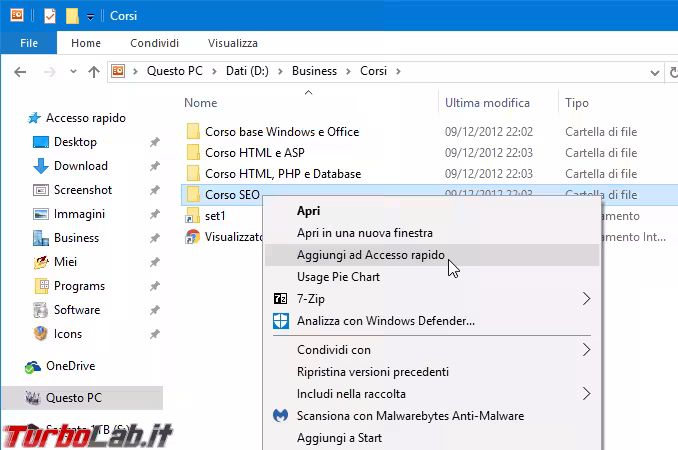This screenshot has width=678, height=450.
Task: Navigate to Questo PC in the breadcrumb
Action: pos(175,71)
